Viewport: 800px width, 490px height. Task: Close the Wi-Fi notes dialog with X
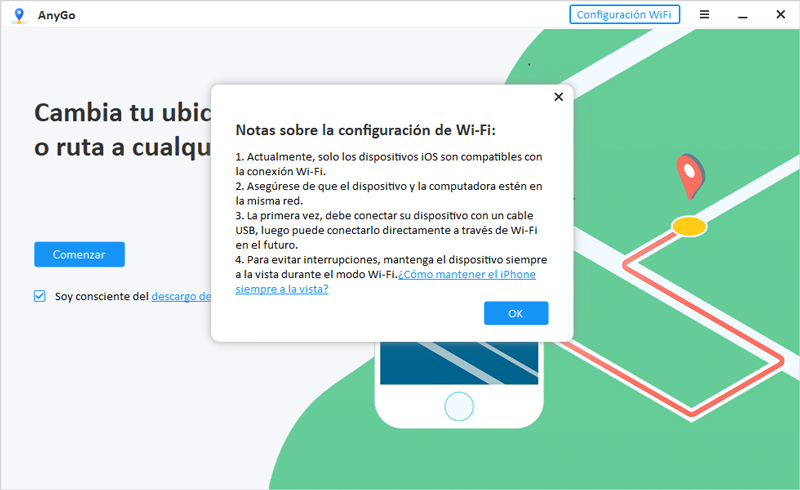click(558, 97)
